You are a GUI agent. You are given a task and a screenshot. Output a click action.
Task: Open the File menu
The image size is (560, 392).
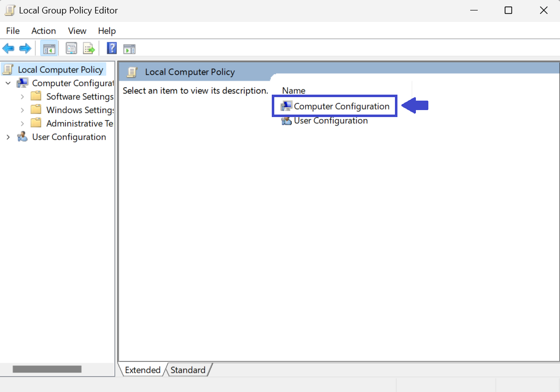(x=13, y=31)
